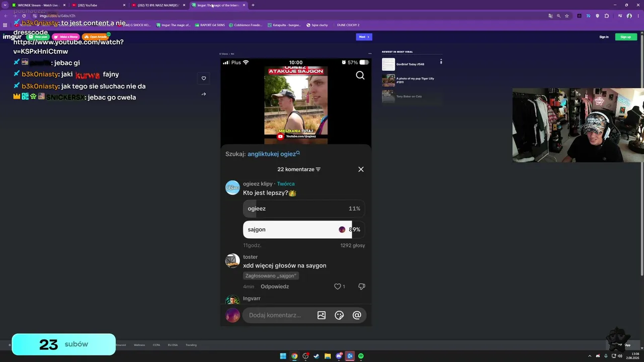Open Google Chrome from the taskbar

click(x=294, y=356)
